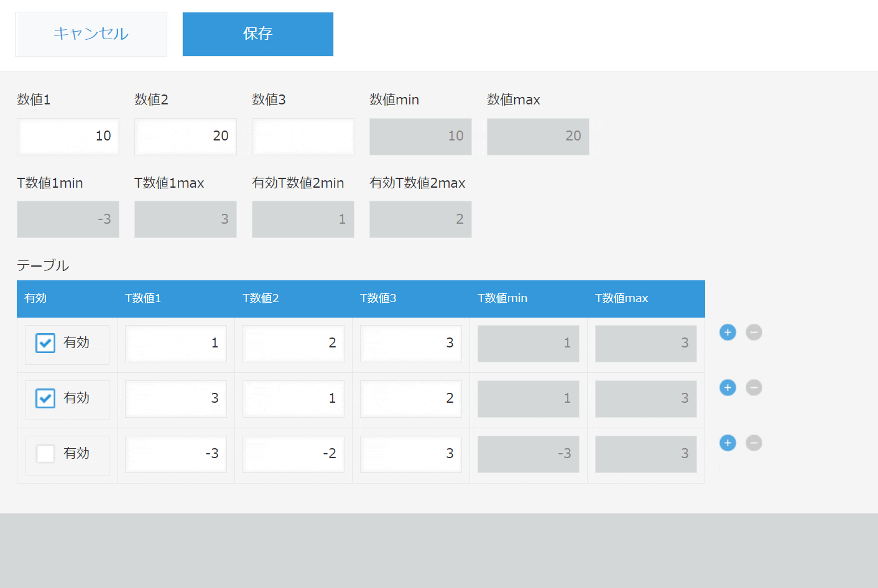Save the record with the 保存 button
This screenshot has width=878, height=588.
[258, 34]
